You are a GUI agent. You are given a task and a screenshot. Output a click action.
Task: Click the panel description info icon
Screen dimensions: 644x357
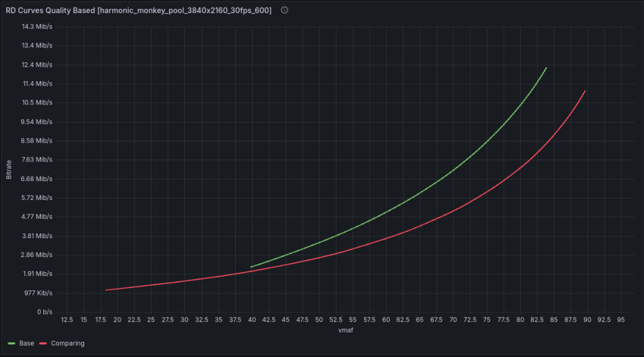pos(284,11)
